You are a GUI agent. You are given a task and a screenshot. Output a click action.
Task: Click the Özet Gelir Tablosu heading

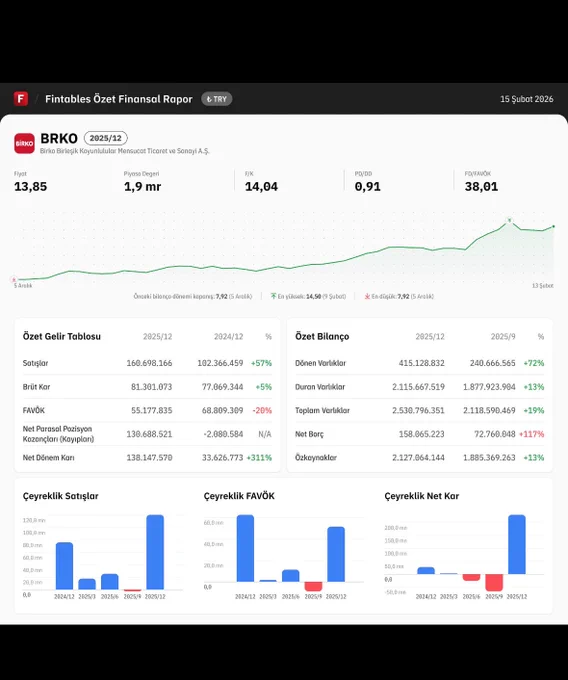click(x=62, y=337)
